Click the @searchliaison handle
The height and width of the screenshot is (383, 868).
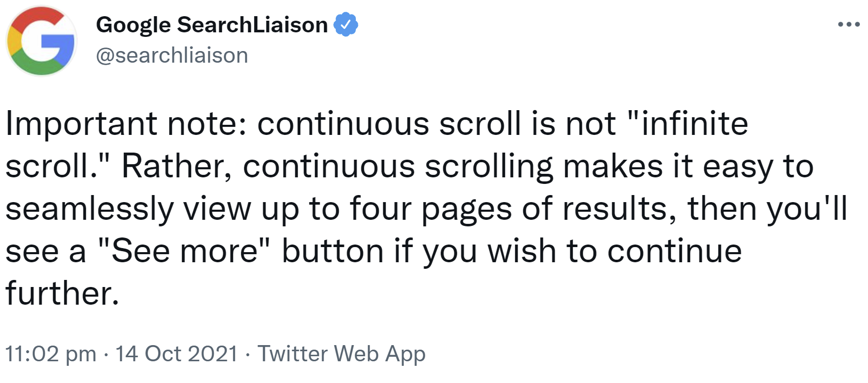coord(172,55)
